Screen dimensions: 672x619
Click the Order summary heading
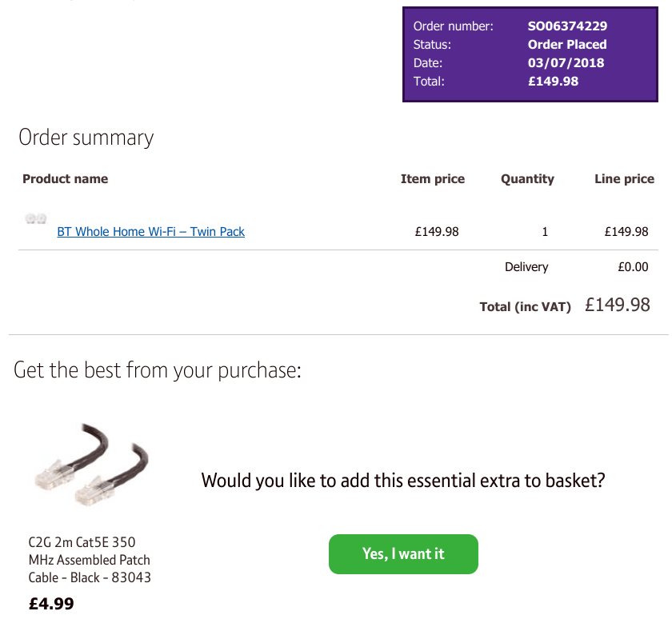[86, 137]
